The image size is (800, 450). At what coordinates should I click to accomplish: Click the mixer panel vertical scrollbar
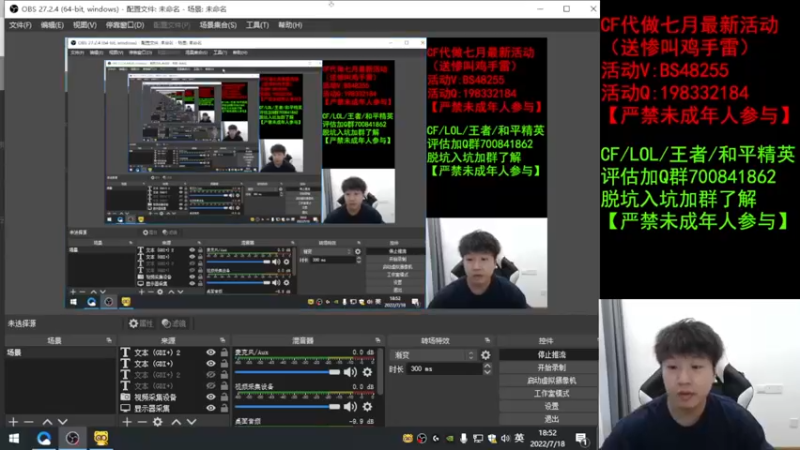380,371
